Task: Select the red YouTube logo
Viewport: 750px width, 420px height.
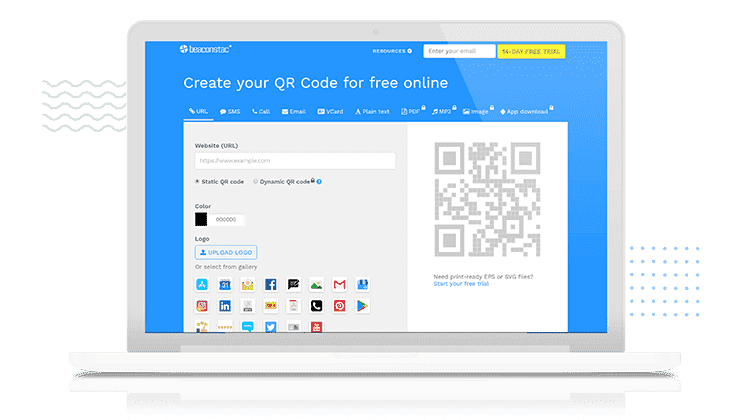Action: coord(317,326)
